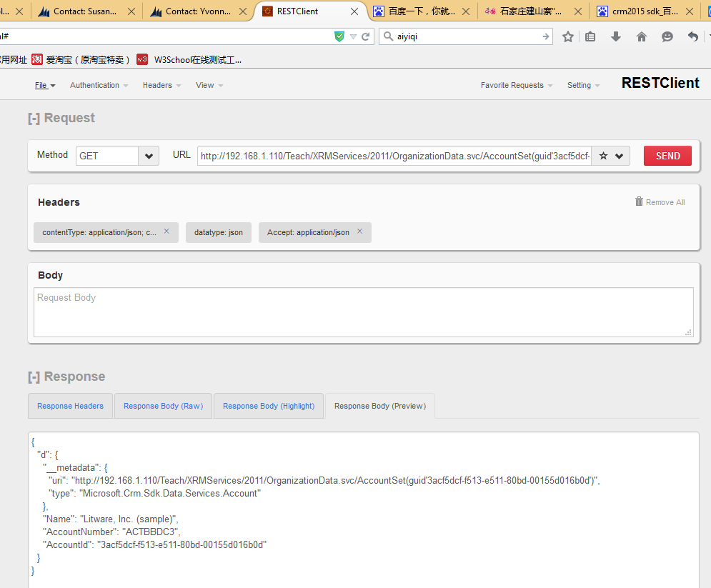Click the green security shield icon
The image size is (711, 588).
(339, 36)
